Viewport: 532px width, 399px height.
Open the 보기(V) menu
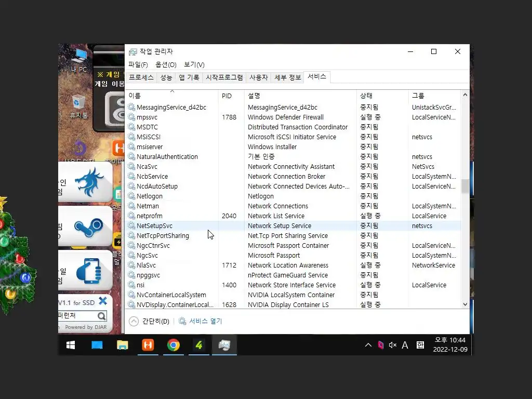point(194,64)
